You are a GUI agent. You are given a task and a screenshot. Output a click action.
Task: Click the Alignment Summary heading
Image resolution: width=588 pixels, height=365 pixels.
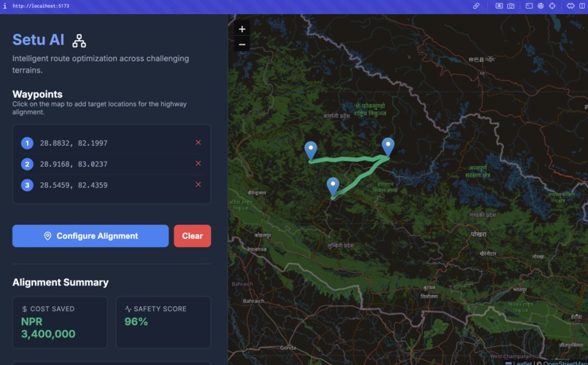(61, 282)
